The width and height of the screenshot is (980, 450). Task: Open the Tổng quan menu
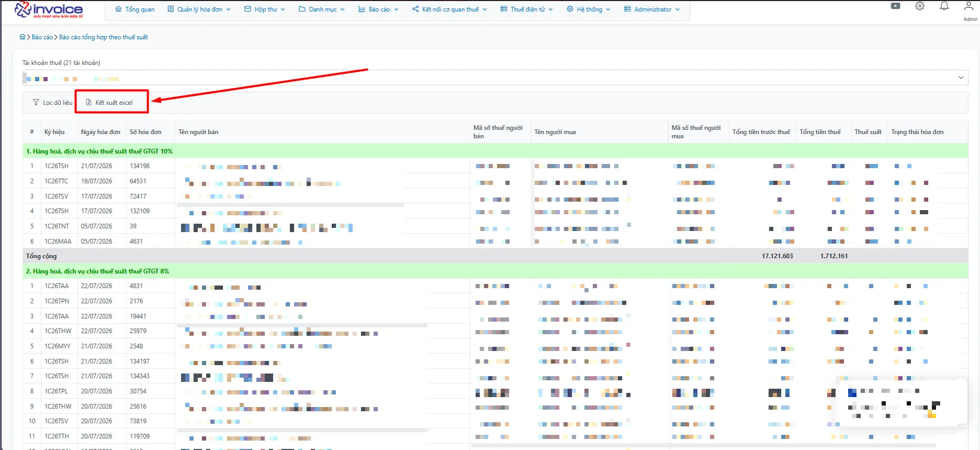pyautogui.click(x=135, y=9)
